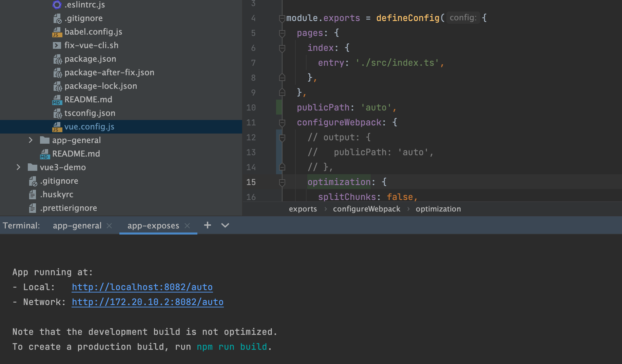
Task: Click the package.json file icon
Action: click(x=57, y=59)
